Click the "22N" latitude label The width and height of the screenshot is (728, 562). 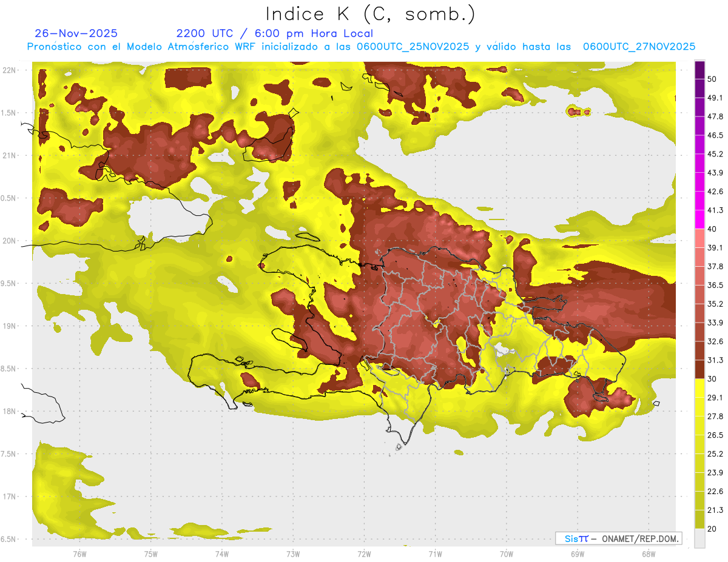(8, 70)
